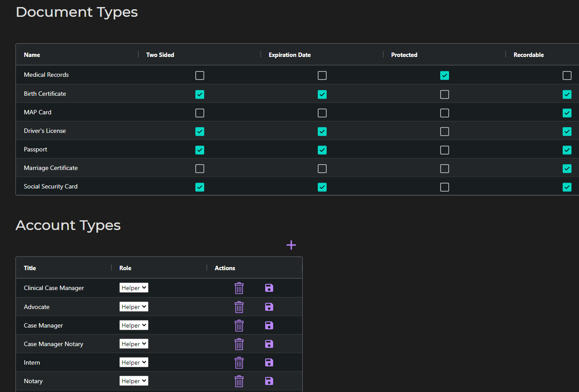Expand Role select for Case Manager Notary
Screen dimensions: 579x392
[134, 343]
